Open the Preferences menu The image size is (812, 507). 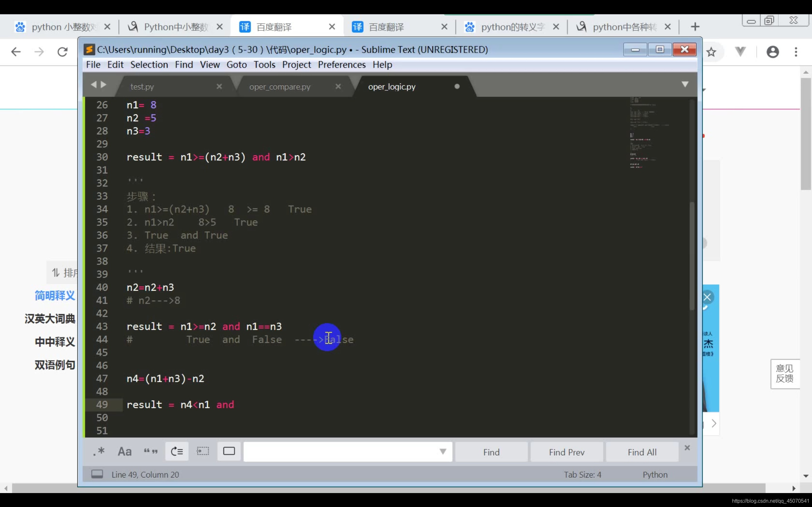click(342, 64)
